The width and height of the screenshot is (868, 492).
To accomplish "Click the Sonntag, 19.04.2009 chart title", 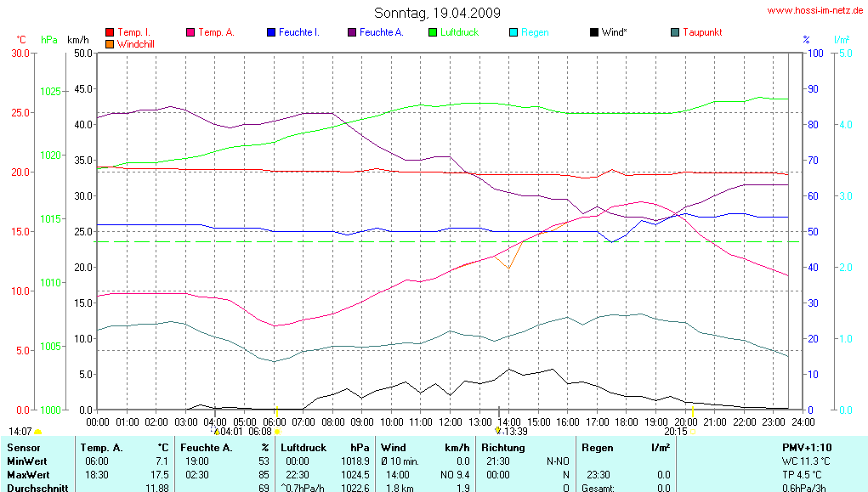I will [x=437, y=13].
